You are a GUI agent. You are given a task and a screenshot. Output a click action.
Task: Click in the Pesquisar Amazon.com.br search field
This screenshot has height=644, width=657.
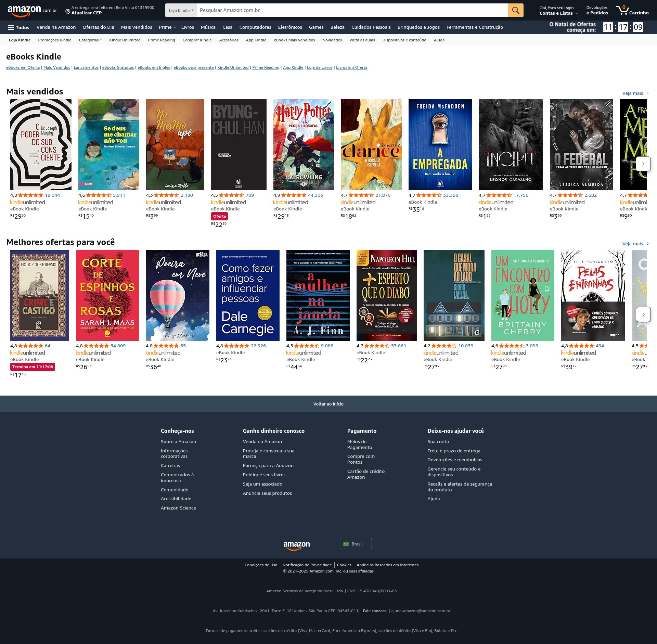352,10
